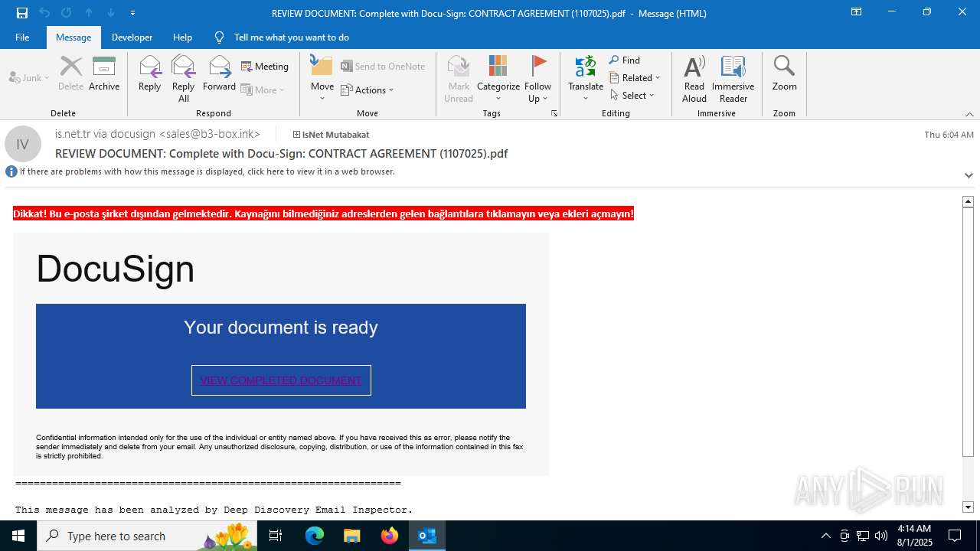This screenshot has height=551, width=980.
Task: Switch to the Message tab
Action: tap(73, 37)
